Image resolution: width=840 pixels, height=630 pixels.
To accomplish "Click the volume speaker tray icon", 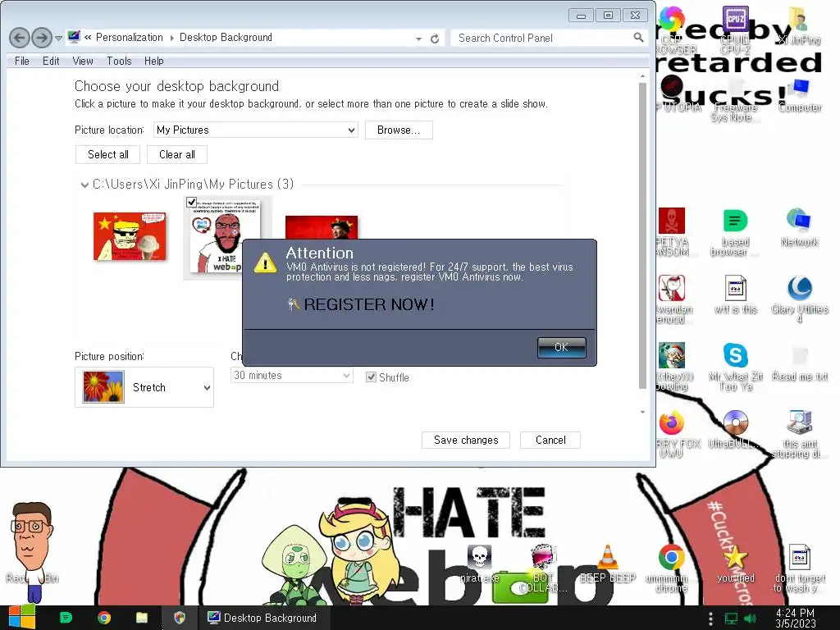I will [750, 619].
